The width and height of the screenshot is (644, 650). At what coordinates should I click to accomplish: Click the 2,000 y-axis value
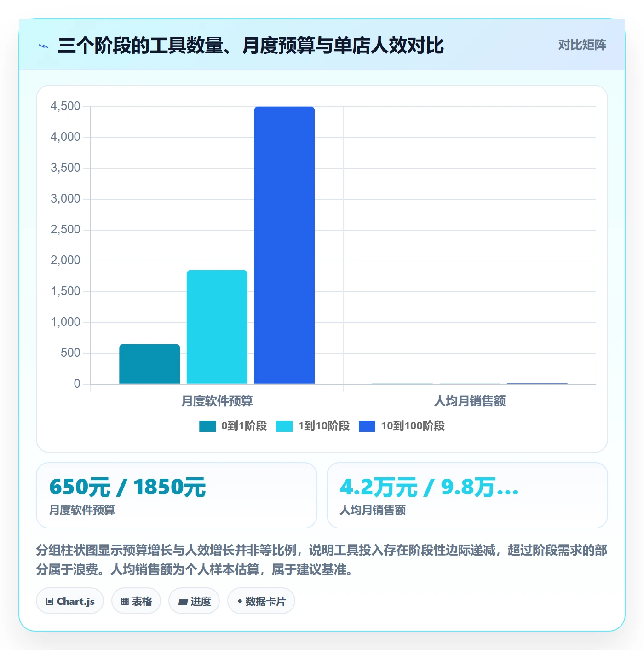click(x=65, y=261)
